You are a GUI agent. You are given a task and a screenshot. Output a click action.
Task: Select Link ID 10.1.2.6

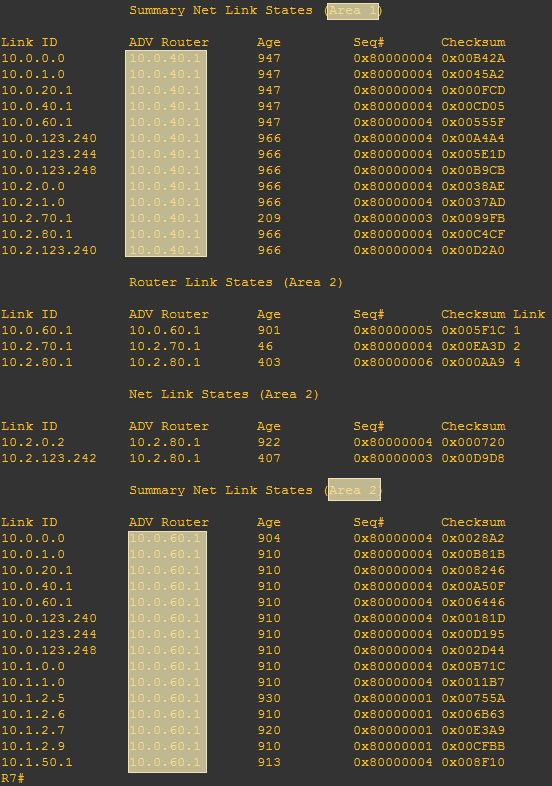tap(33, 715)
